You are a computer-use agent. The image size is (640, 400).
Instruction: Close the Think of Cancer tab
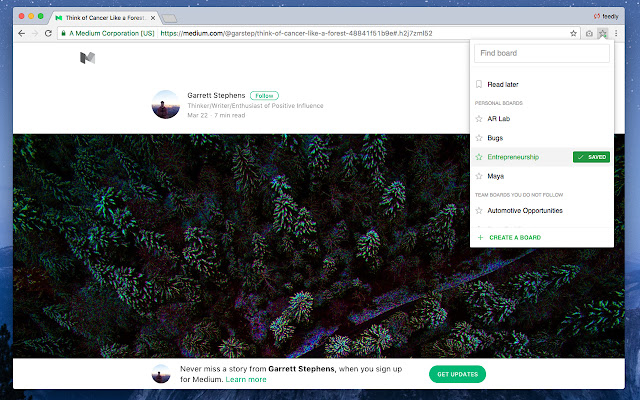point(153,18)
